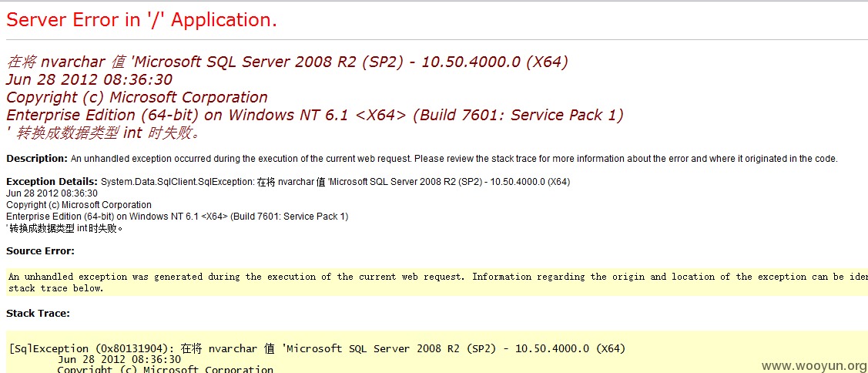Click the "Description:" bold label
Image resolution: width=868 pixels, height=373 pixels.
tap(37, 159)
